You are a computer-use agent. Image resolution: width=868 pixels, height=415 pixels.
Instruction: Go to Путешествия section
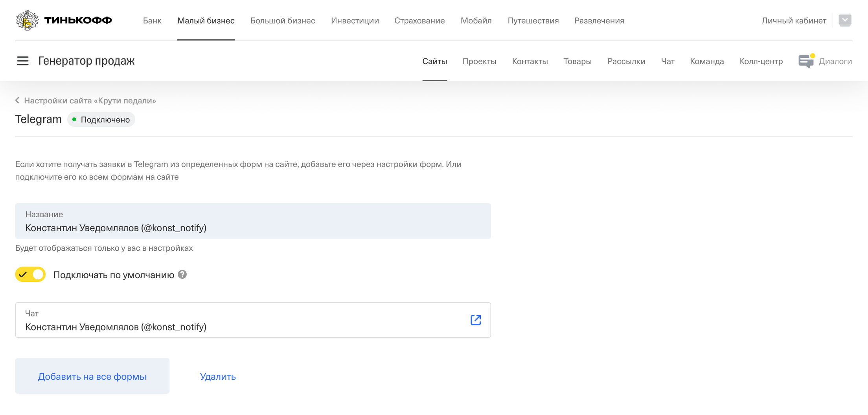[x=533, y=20]
